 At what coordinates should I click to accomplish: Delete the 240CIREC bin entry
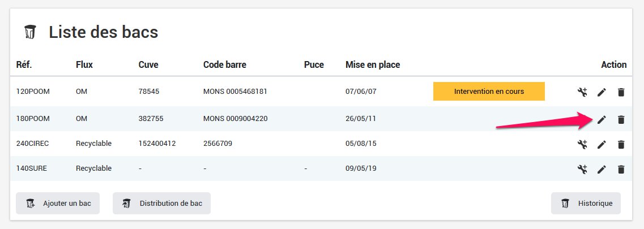[x=621, y=144]
